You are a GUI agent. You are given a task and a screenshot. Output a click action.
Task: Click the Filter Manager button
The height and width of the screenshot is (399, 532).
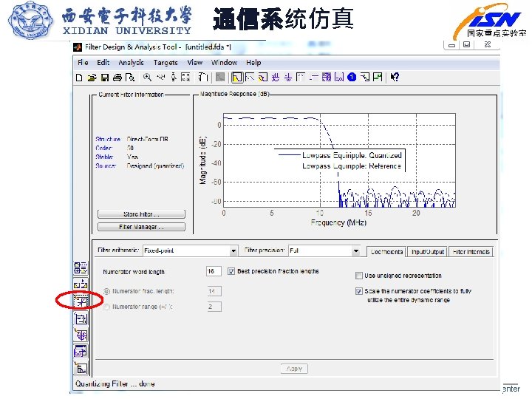pos(141,227)
